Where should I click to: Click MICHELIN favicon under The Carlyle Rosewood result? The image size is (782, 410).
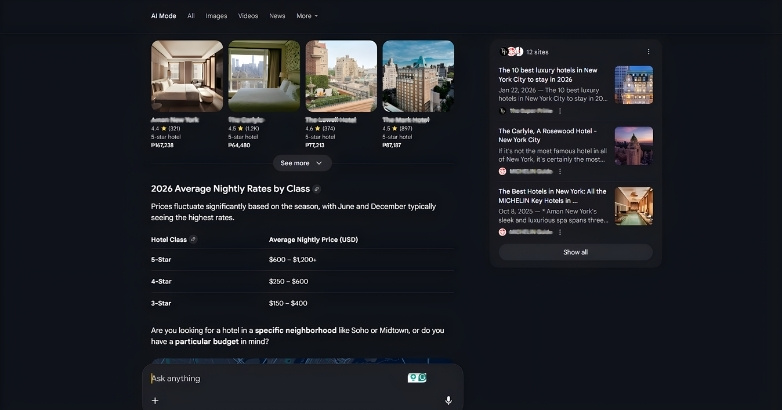point(502,171)
